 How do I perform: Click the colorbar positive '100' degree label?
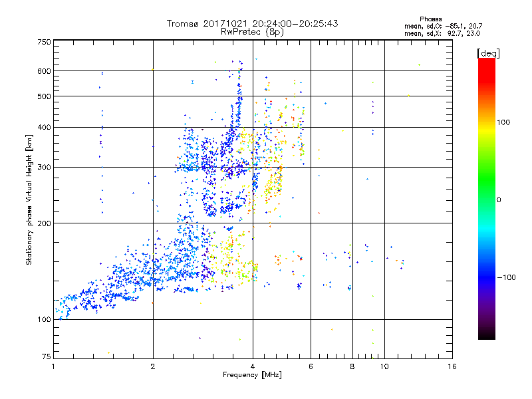click(x=503, y=122)
